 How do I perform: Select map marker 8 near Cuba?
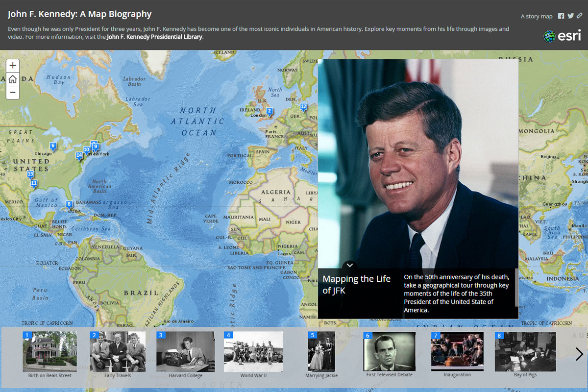coord(69,204)
